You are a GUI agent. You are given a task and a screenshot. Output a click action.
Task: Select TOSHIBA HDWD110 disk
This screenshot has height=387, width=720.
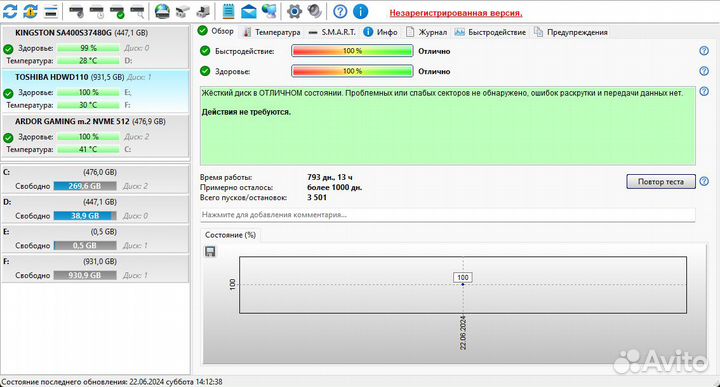96,91
